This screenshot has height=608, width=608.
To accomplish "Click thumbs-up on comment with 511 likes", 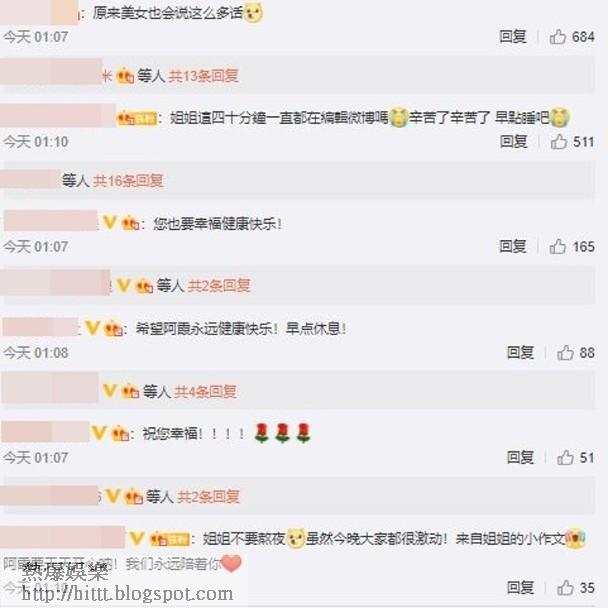I will (559, 142).
